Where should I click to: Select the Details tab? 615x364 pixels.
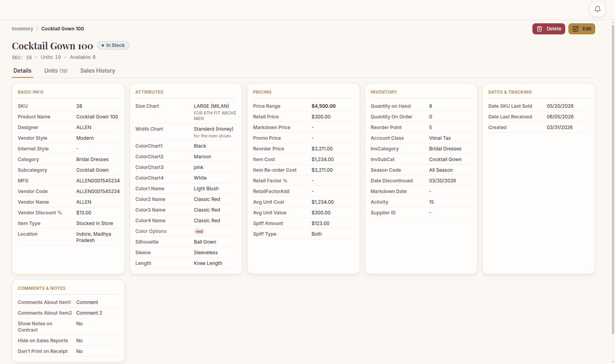23,71
